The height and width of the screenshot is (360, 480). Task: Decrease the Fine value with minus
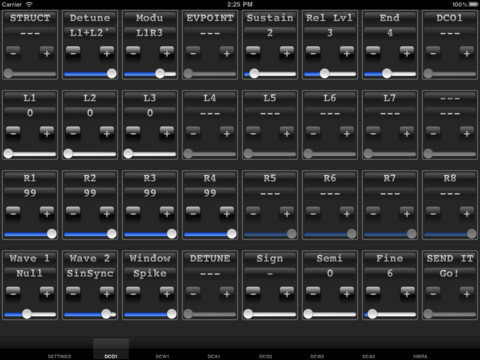tap(373, 293)
